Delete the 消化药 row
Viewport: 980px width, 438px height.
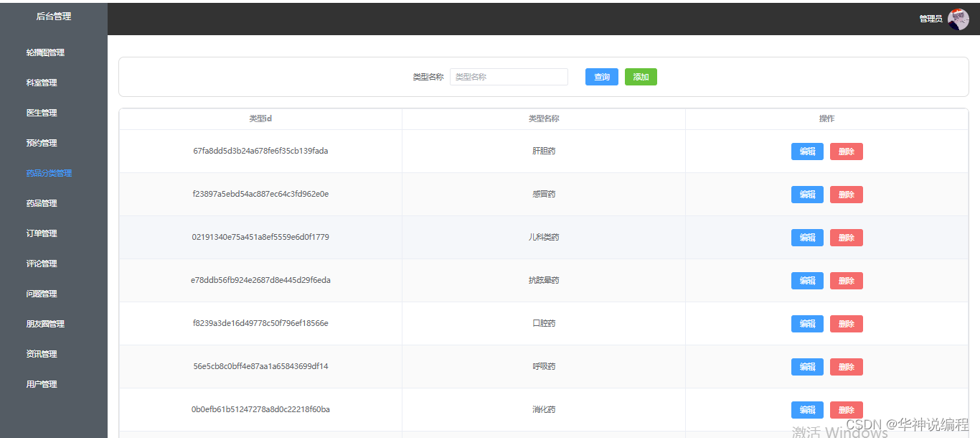pyautogui.click(x=847, y=410)
